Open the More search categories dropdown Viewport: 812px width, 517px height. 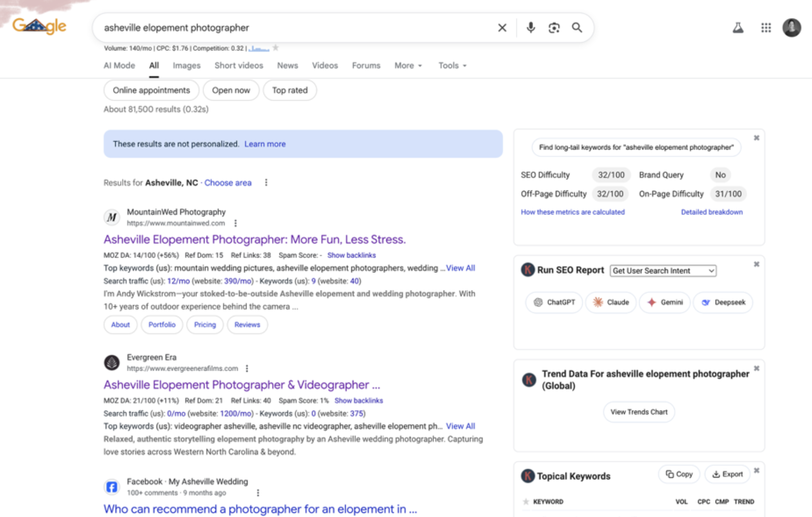(x=407, y=65)
